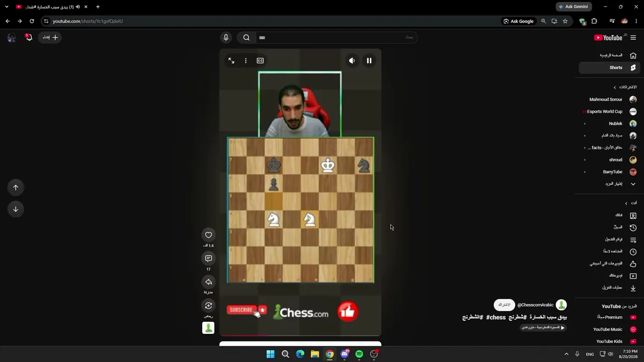This screenshot has height=362, width=644.
Task: Open Downloads in the sidebar
Action: tap(608, 288)
